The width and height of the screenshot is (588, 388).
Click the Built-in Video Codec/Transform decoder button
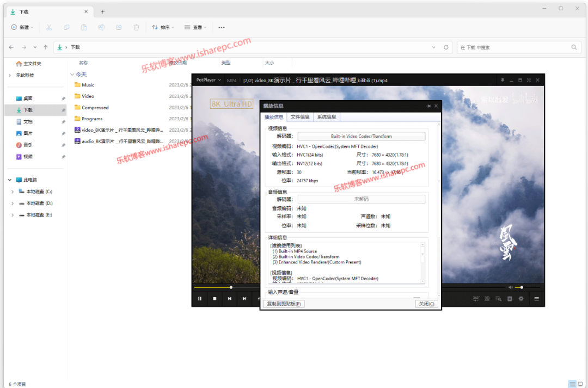pyautogui.click(x=361, y=136)
